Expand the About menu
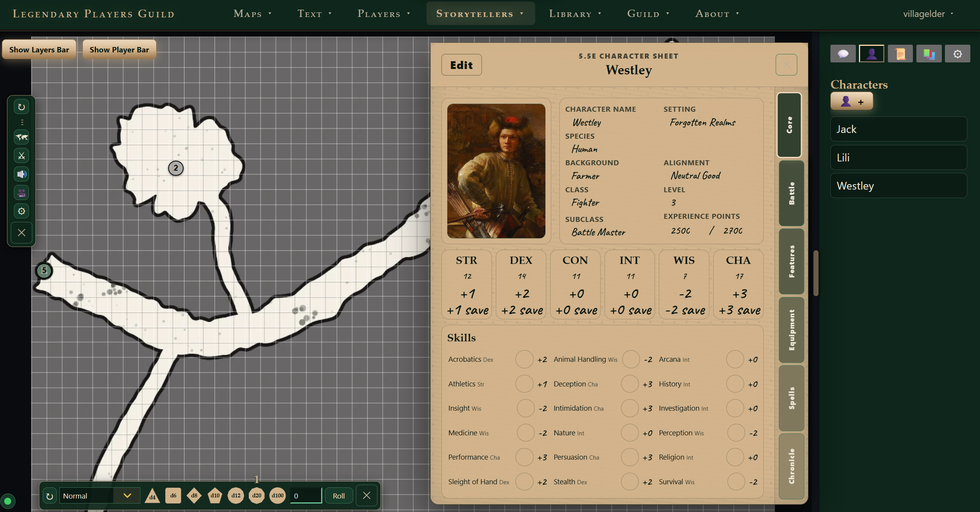This screenshot has height=512, width=980. 717,13
